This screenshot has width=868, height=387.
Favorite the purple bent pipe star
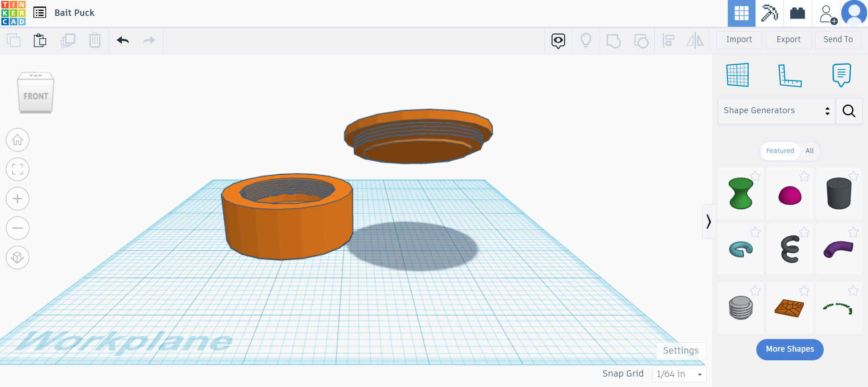[x=853, y=232]
